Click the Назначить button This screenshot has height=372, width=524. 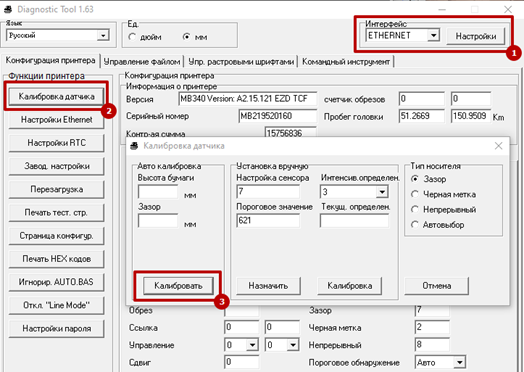268,286
